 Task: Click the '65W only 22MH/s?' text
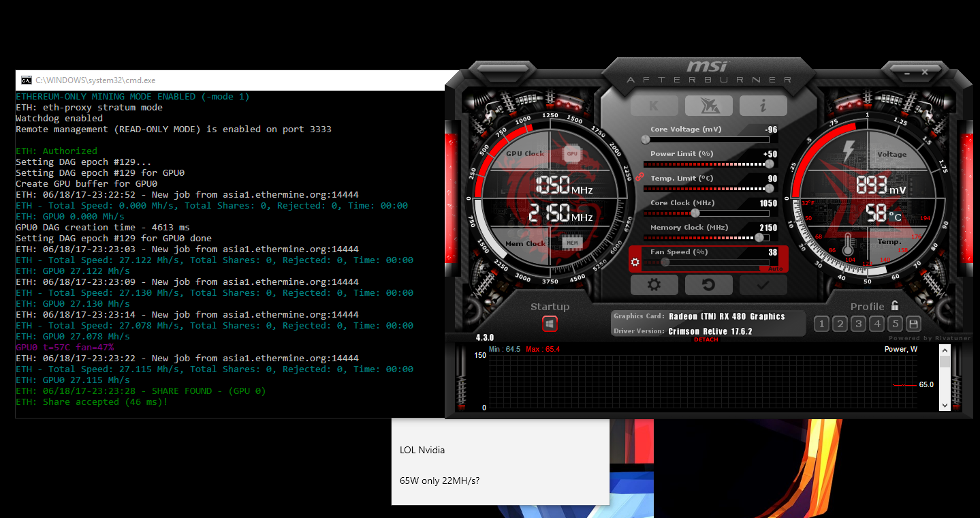(439, 481)
